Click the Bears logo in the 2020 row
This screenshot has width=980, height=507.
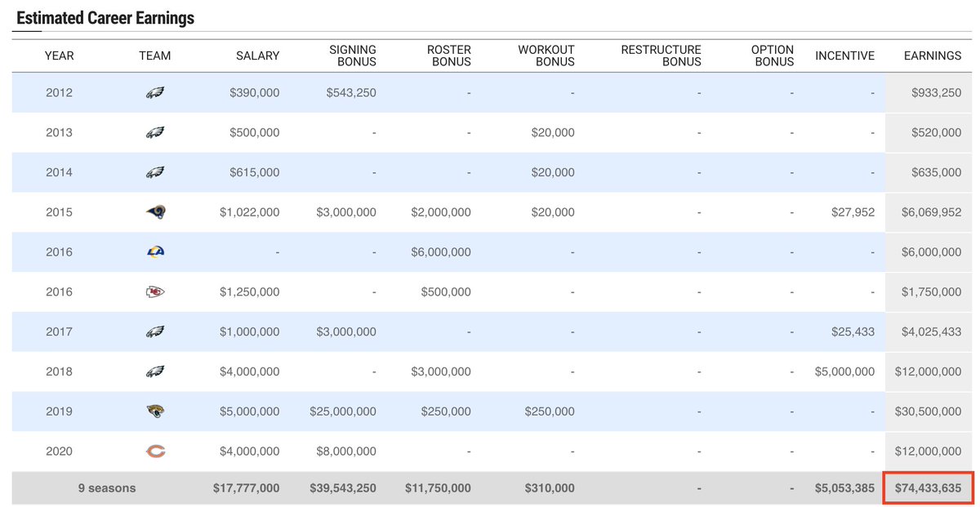pyautogui.click(x=155, y=451)
